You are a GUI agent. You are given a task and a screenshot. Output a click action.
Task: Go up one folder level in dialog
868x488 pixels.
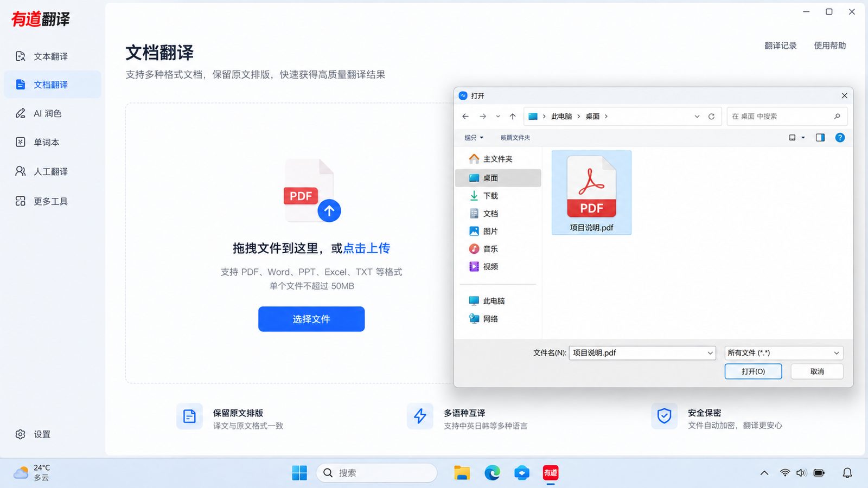click(x=513, y=117)
